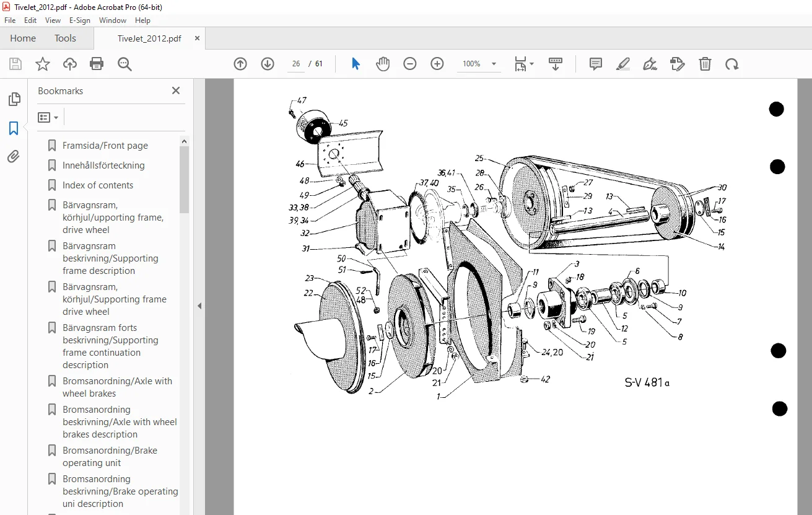Delete the page with the trash icon
Image resolution: width=812 pixels, height=515 pixels.
click(x=705, y=64)
